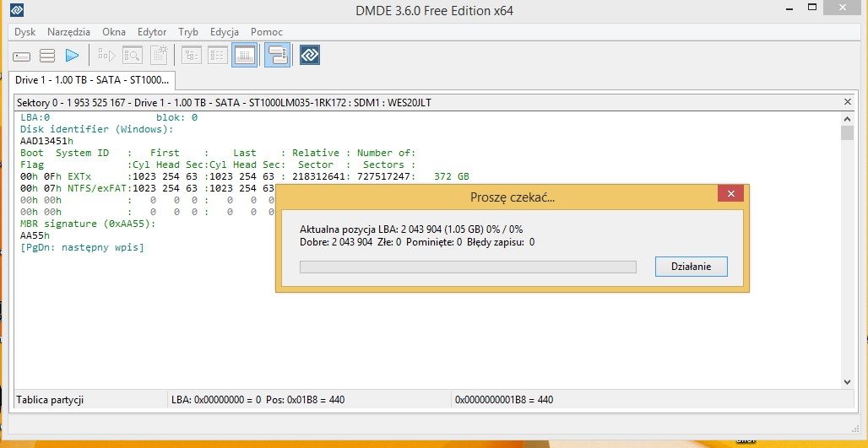Click the Tablica partycji status label

(x=50, y=399)
